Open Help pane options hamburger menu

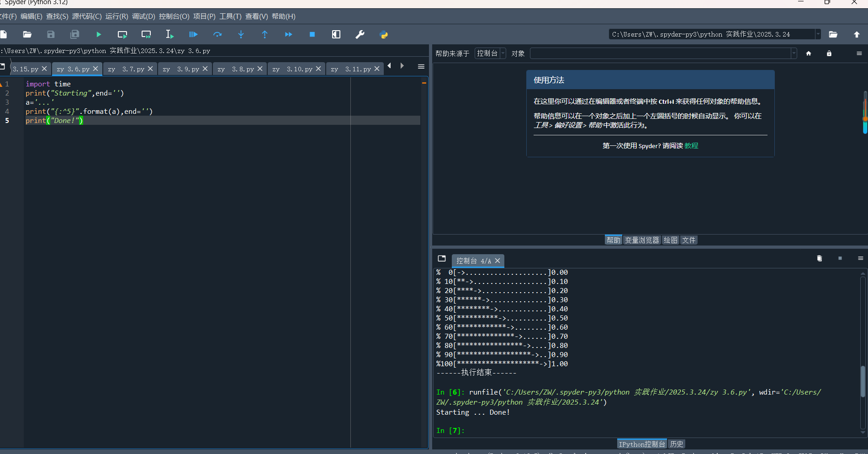coord(859,53)
